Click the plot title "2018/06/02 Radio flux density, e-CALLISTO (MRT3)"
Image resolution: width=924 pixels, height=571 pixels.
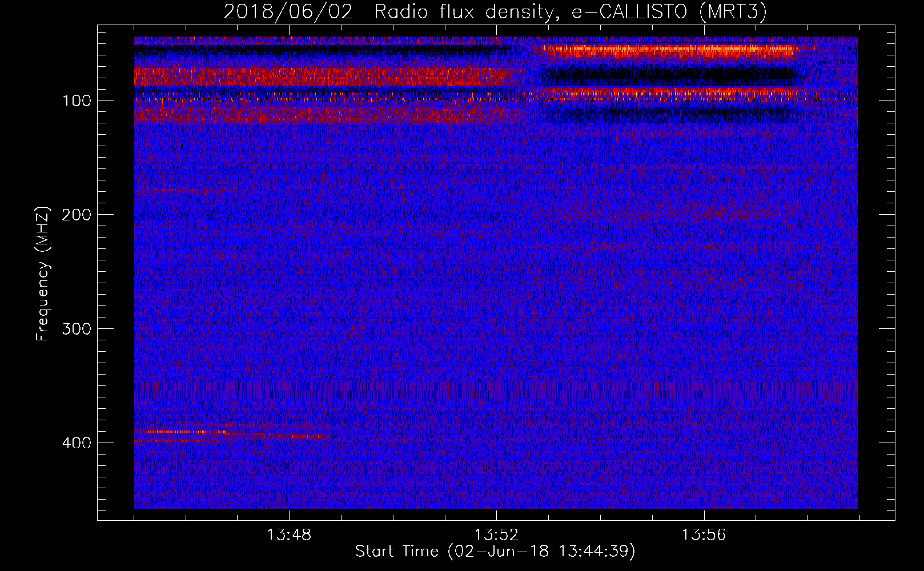pos(495,11)
